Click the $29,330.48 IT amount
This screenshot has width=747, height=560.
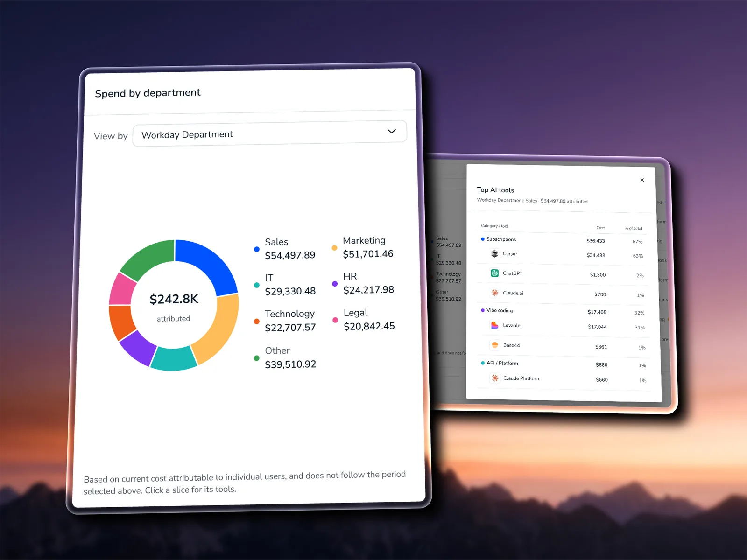tap(290, 291)
